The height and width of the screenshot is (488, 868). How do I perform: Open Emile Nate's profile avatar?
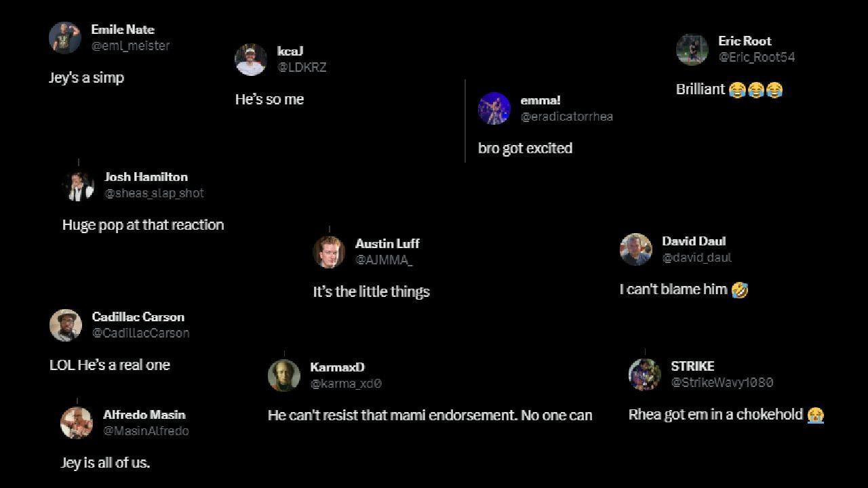click(x=65, y=37)
